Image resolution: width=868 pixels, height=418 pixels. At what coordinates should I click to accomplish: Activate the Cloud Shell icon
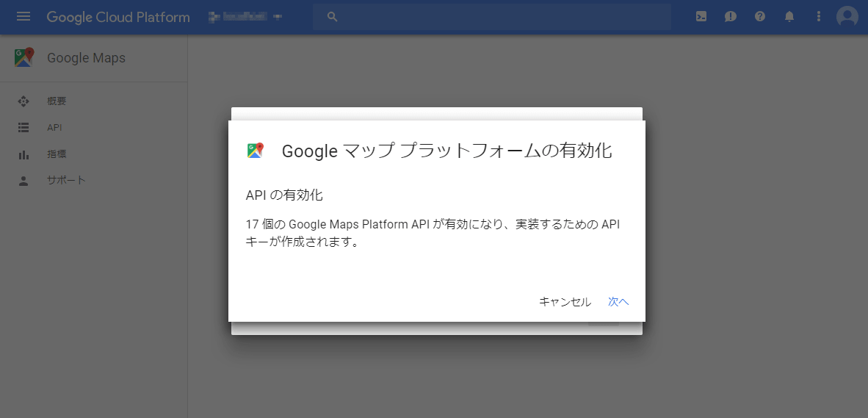(701, 17)
